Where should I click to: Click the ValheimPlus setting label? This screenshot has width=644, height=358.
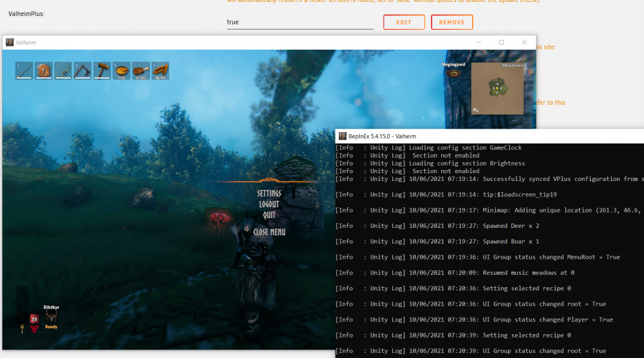26,14
